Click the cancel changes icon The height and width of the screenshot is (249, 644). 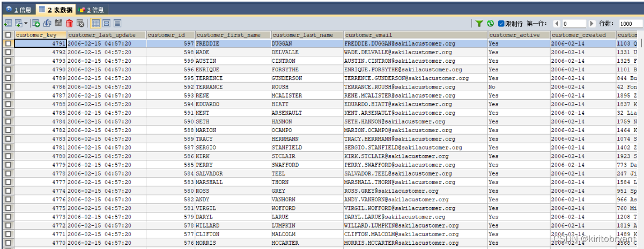tap(80, 23)
